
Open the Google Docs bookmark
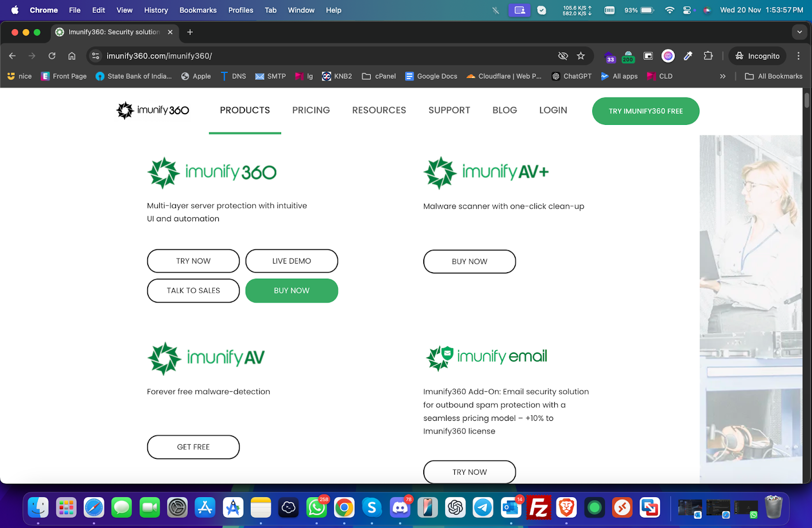tap(431, 76)
